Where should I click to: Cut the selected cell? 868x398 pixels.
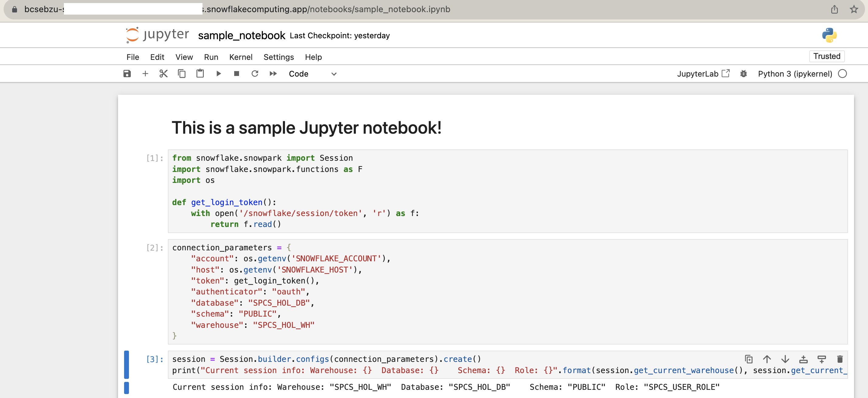163,74
